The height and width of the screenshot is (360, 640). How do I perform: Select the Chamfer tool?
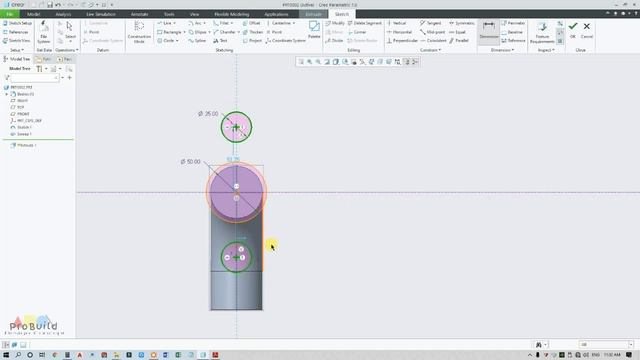pos(224,32)
